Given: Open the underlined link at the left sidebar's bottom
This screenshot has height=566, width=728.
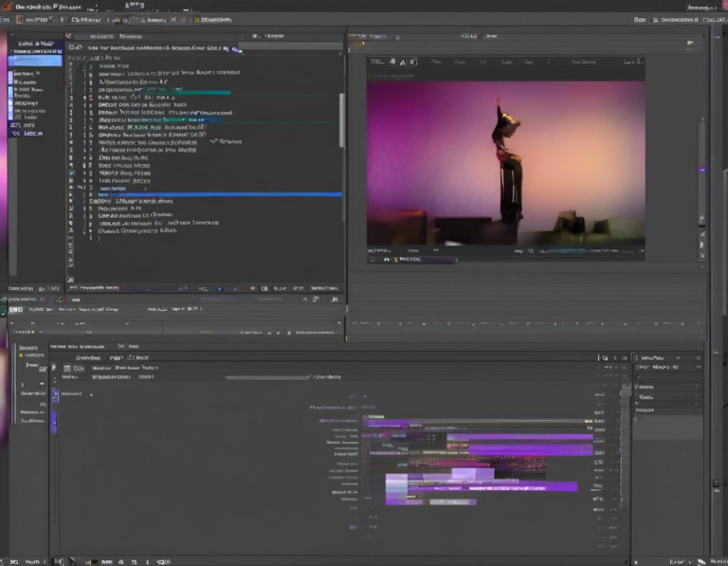Looking at the screenshot, I should (x=33, y=134).
